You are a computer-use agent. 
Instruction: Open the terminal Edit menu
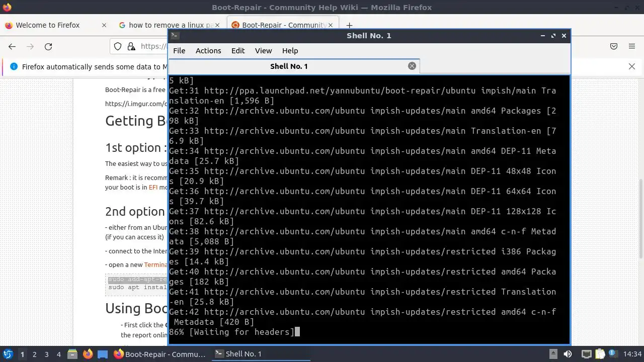(x=238, y=51)
